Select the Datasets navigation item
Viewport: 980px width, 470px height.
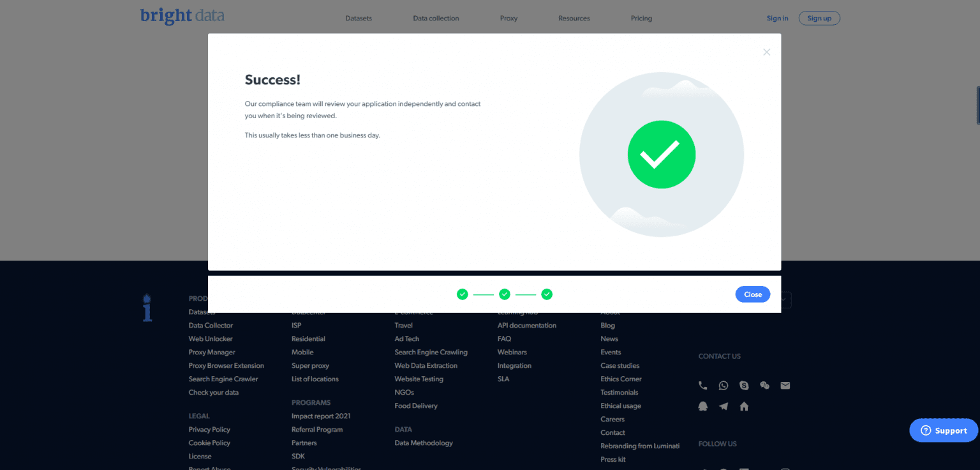click(x=358, y=18)
